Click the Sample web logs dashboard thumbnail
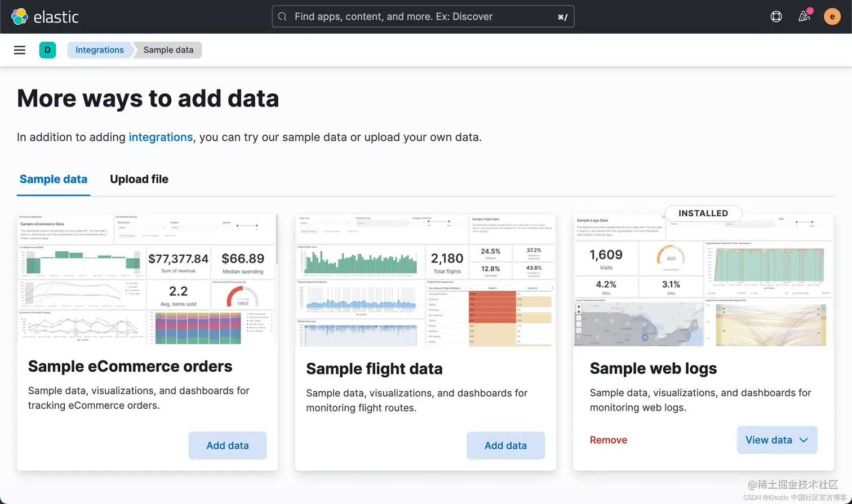Image resolution: width=852 pixels, height=504 pixels. (703, 280)
